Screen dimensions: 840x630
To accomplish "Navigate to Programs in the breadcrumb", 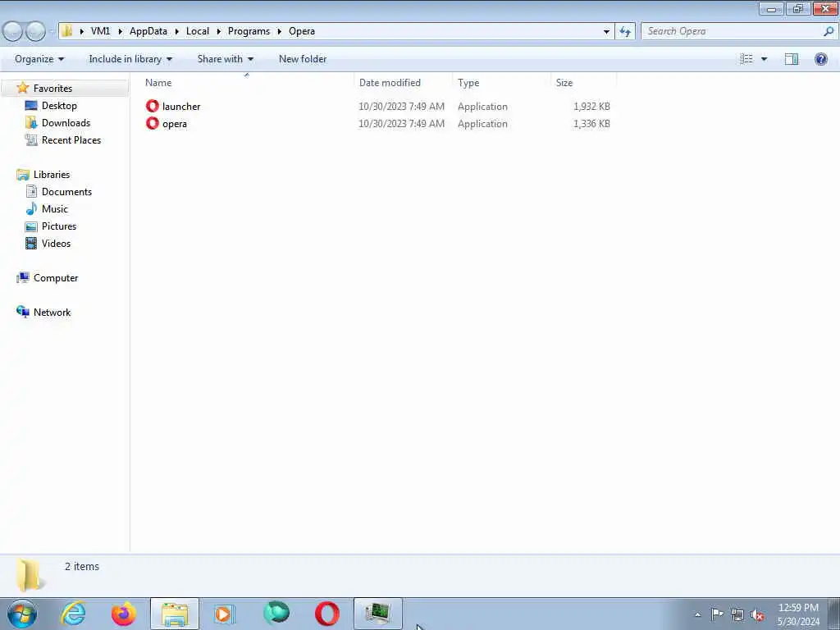I will coord(249,31).
